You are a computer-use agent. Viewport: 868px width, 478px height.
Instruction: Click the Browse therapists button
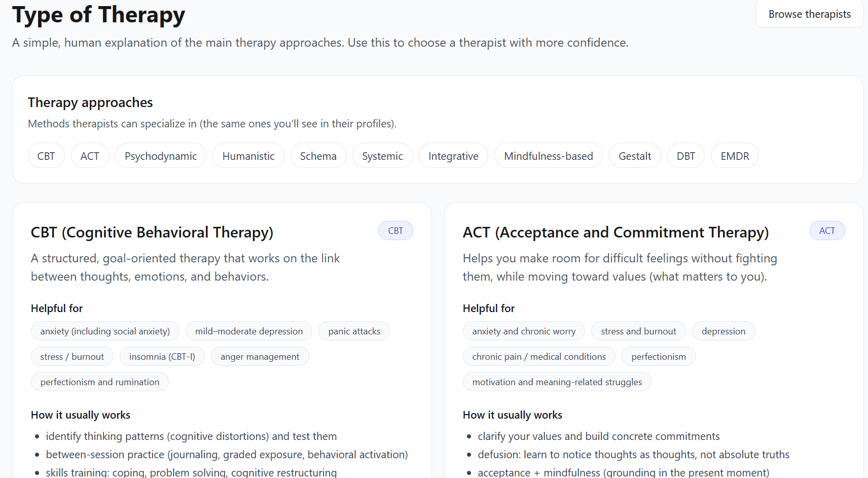[x=809, y=14]
